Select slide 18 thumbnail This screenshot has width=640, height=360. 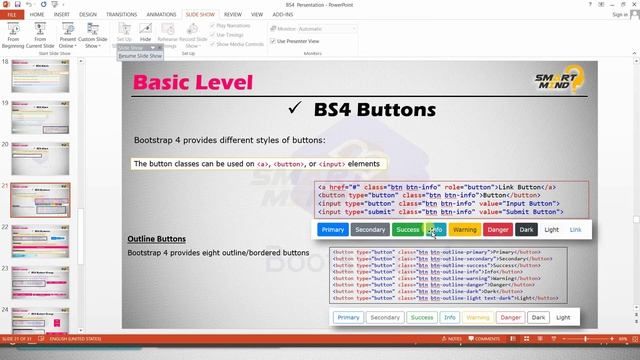(x=40, y=76)
